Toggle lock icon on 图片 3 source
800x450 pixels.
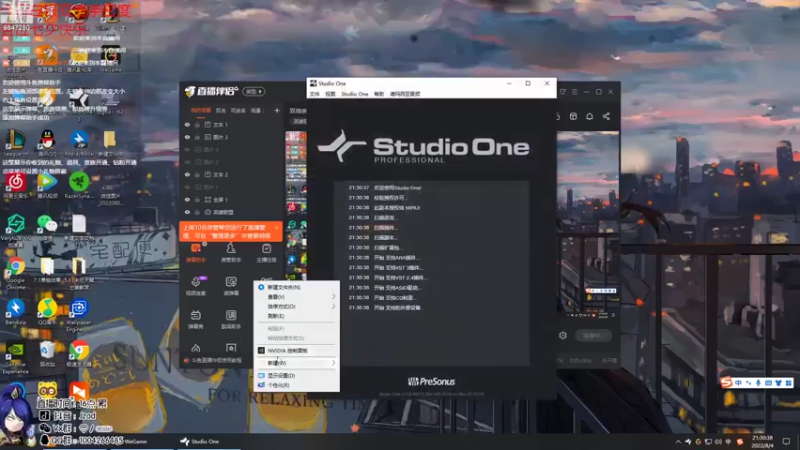197,137
